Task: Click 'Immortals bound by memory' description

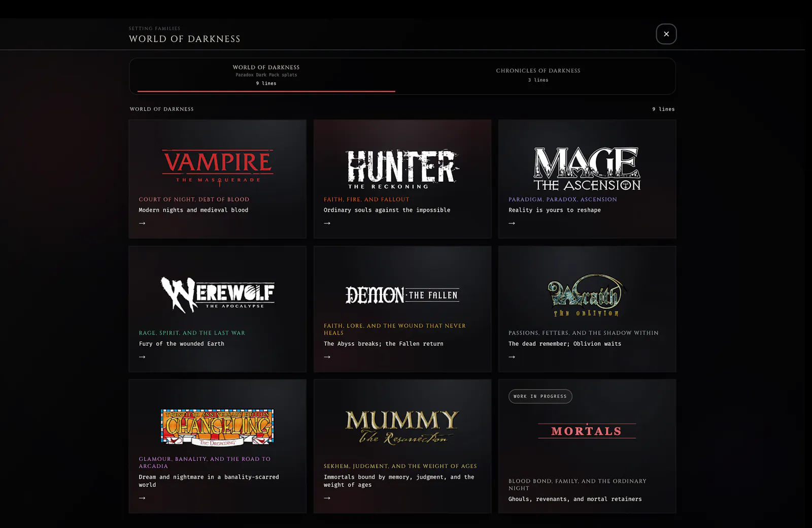Action: [399, 481]
